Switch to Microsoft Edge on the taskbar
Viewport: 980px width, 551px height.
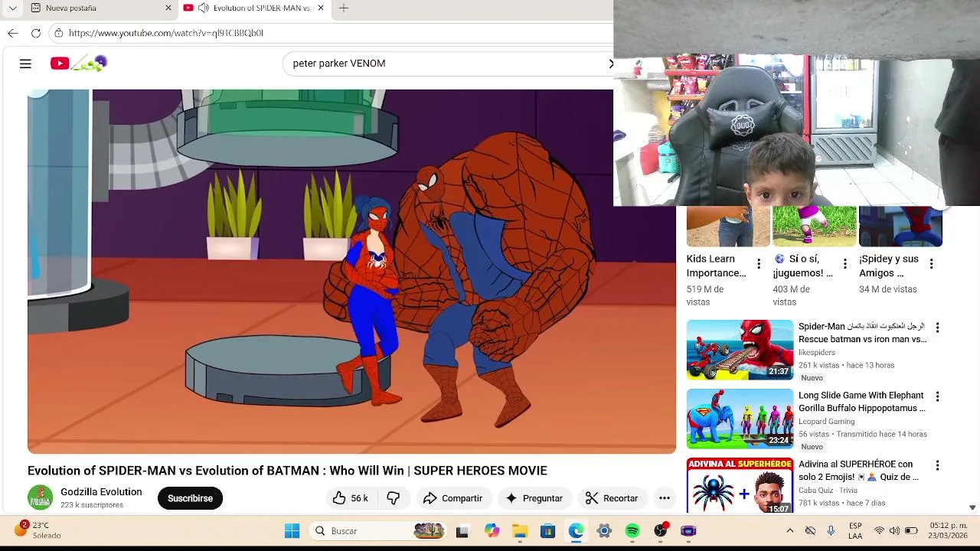576,531
